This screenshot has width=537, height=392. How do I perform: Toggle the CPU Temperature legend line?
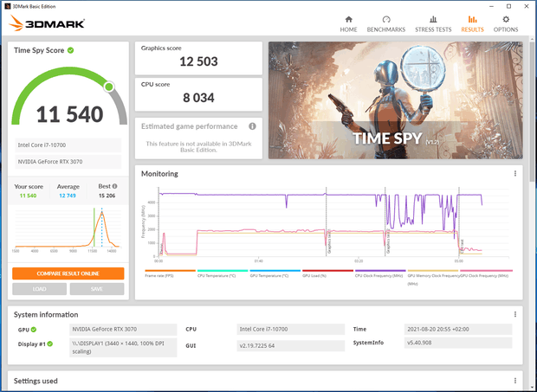click(223, 273)
